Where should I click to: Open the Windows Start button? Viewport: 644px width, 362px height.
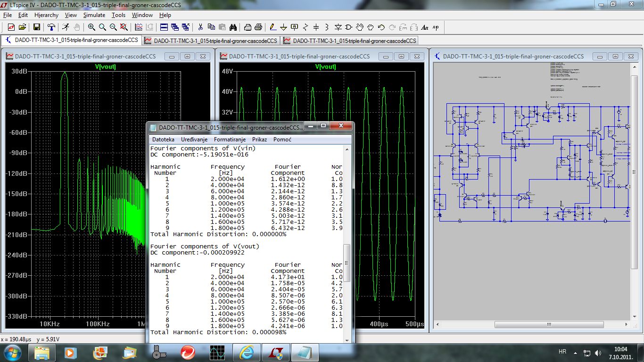(x=12, y=352)
